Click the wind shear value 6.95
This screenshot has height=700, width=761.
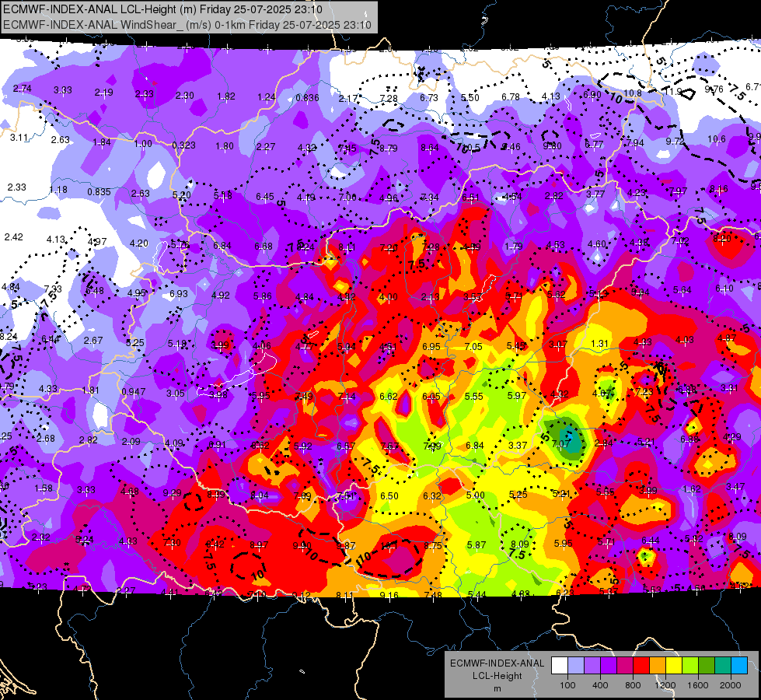431,347
